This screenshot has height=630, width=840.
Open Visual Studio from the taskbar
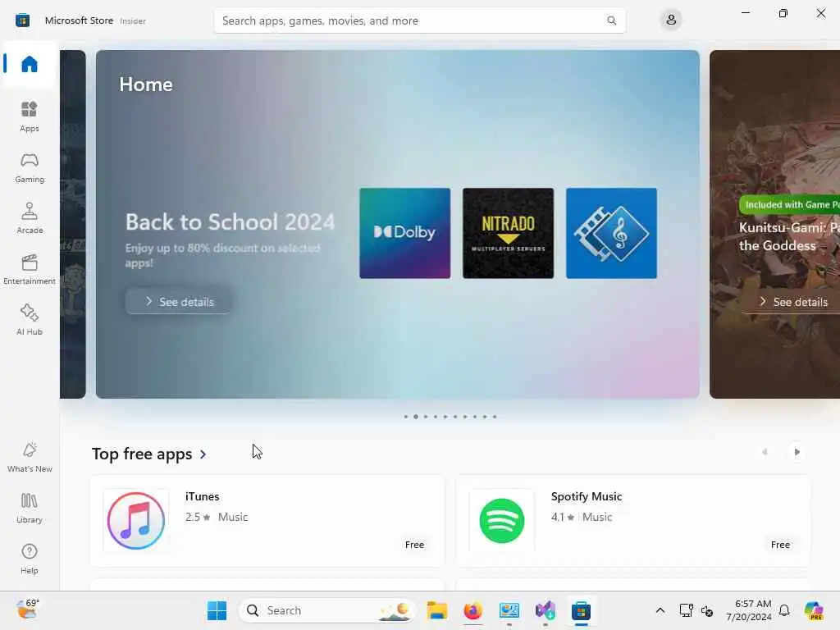(x=545, y=610)
